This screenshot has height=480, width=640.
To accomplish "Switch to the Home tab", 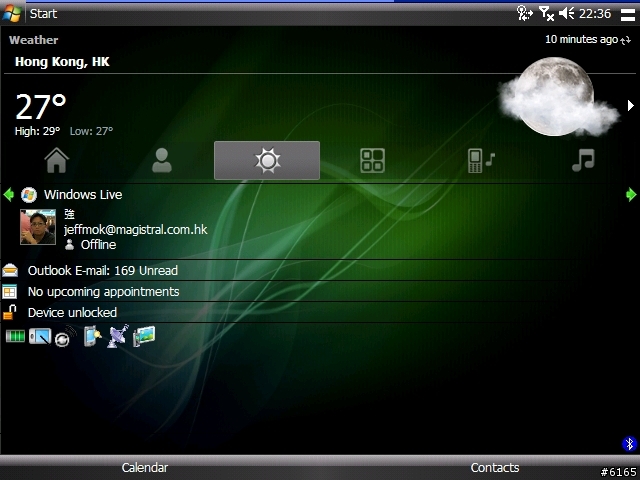I will (57, 160).
